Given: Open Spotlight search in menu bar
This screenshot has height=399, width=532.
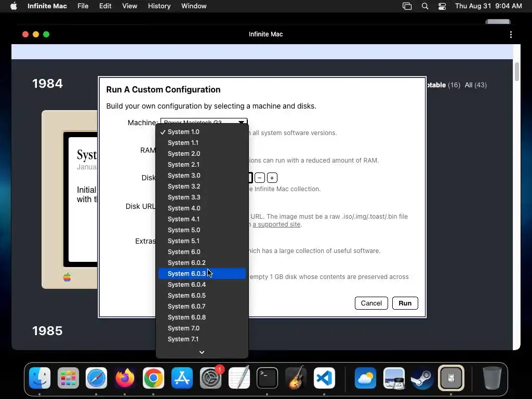Looking at the screenshot, I should click(x=425, y=6).
